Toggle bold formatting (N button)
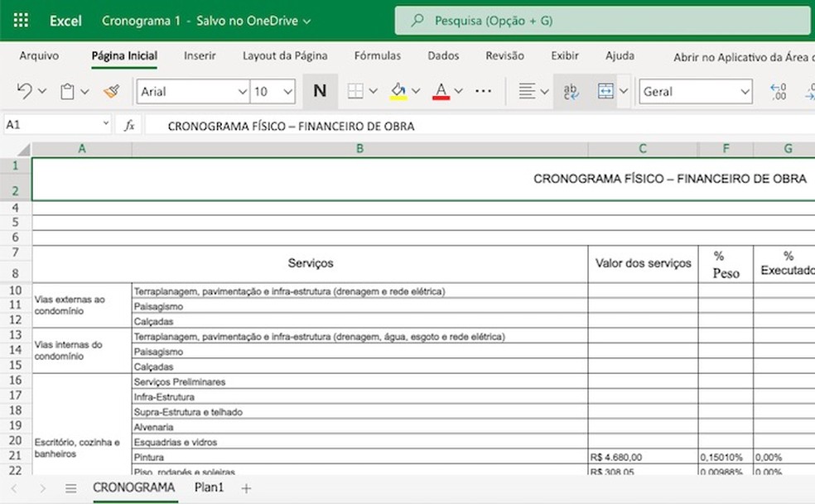Screen dimensions: 815x504 pyautogui.click(x=320, y=92)
